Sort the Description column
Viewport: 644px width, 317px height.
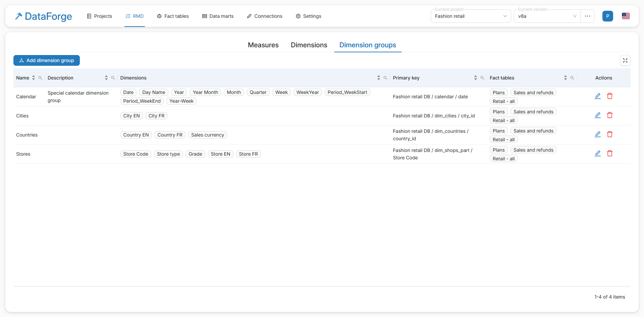click(106, 78)
